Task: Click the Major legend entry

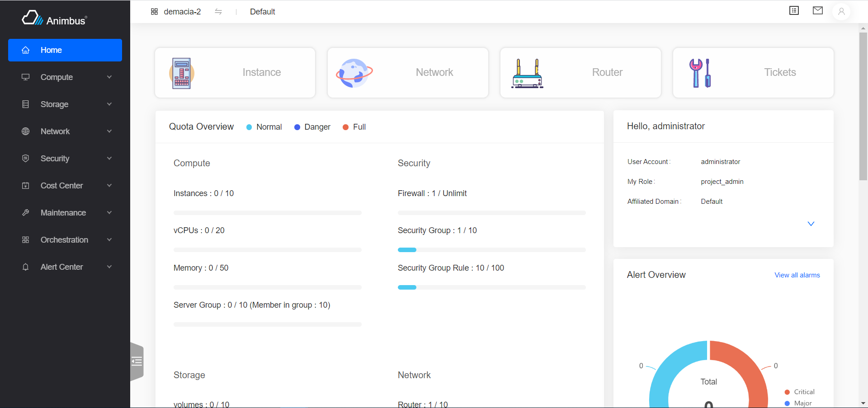Action: pyautogui.click(x=798, y=403)
